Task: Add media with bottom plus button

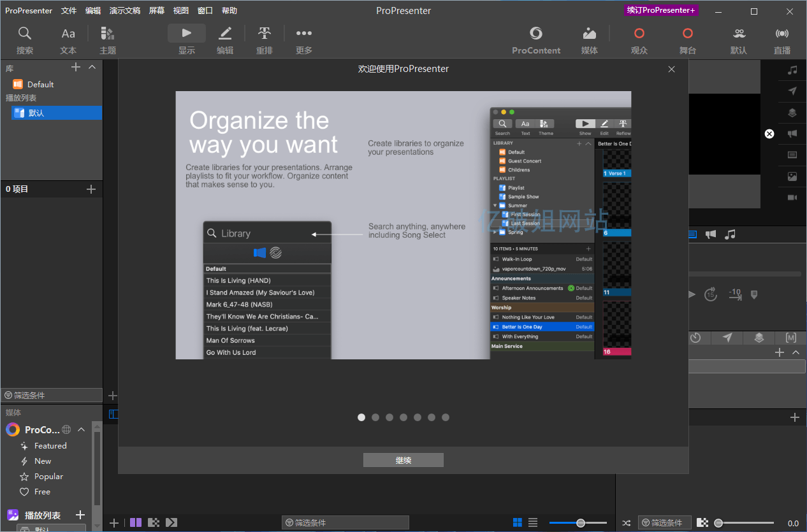Action: [114, 523]
